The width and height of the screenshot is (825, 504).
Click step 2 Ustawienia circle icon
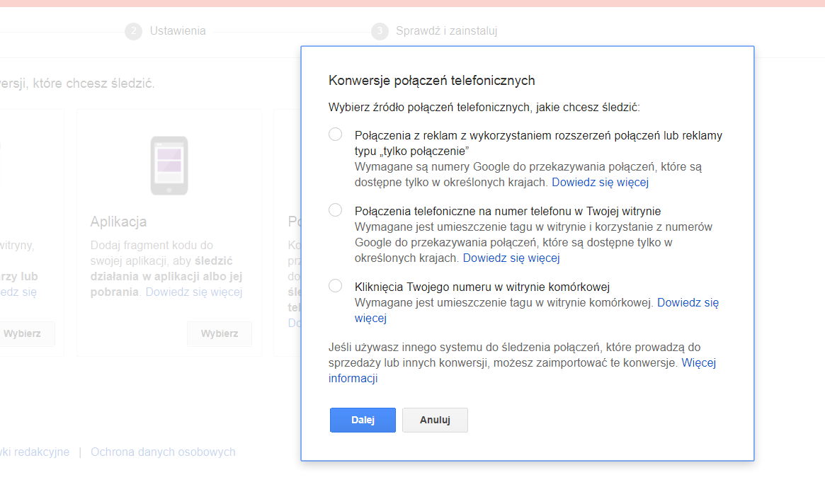[133, 31]
